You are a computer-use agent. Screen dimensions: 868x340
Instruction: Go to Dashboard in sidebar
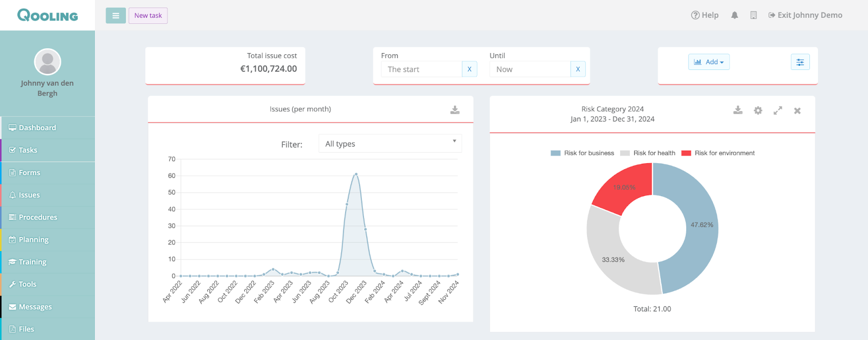click(48, 127)
